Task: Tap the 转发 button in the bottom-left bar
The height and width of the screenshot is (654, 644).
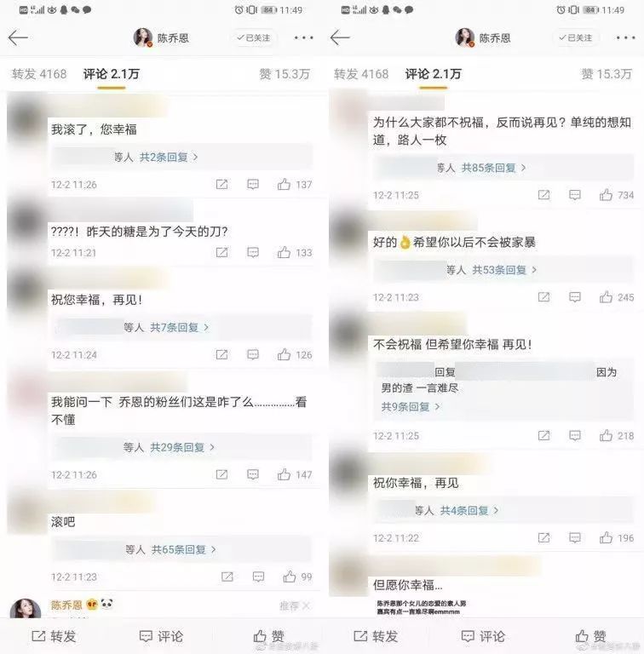Action: (54, 636)
